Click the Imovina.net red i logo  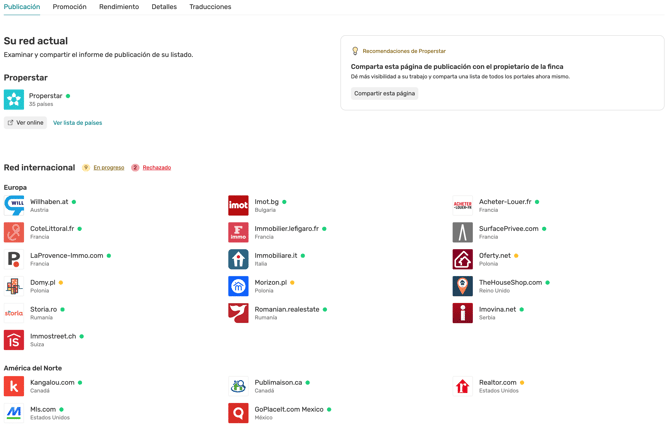point(462,313)
